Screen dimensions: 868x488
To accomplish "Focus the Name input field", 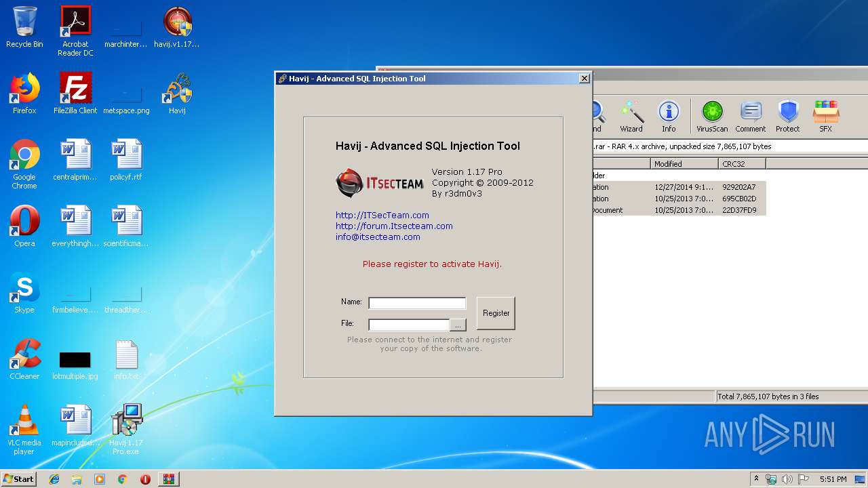I will click(x=417, y=303).
